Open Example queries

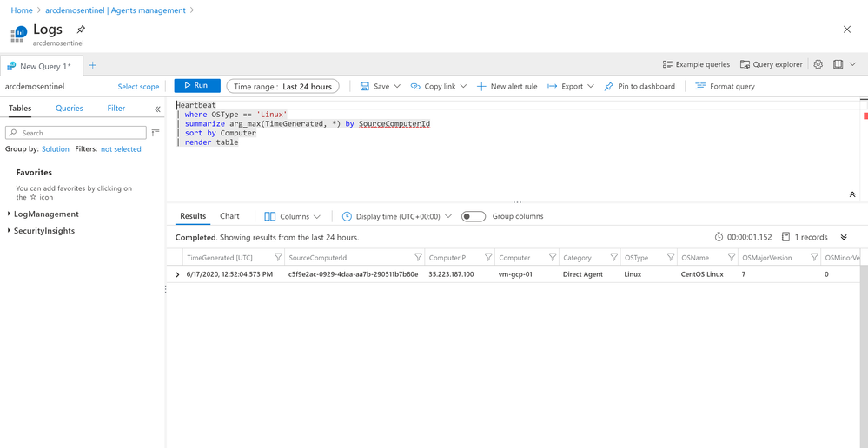click(x=696, y=65)
